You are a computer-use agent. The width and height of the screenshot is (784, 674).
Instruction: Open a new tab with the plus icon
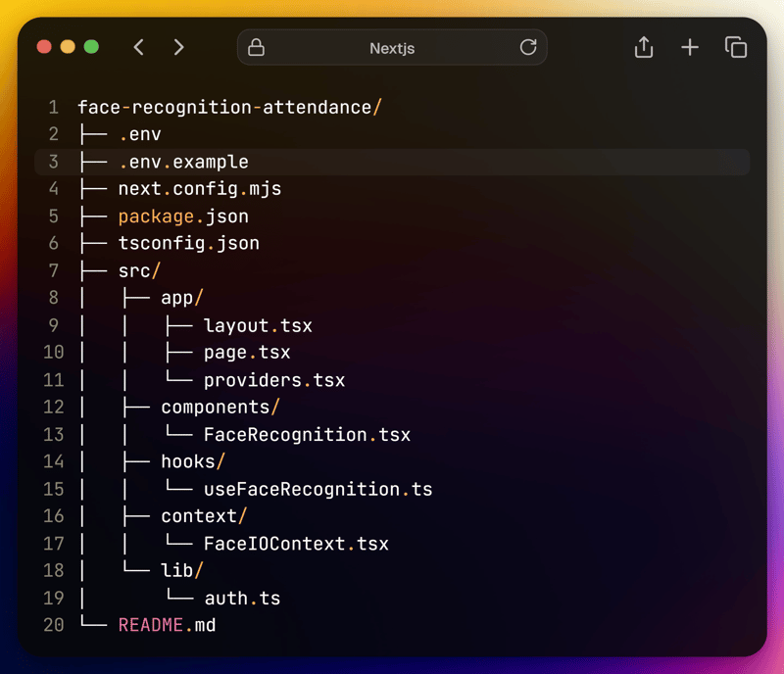click(690, 47)
